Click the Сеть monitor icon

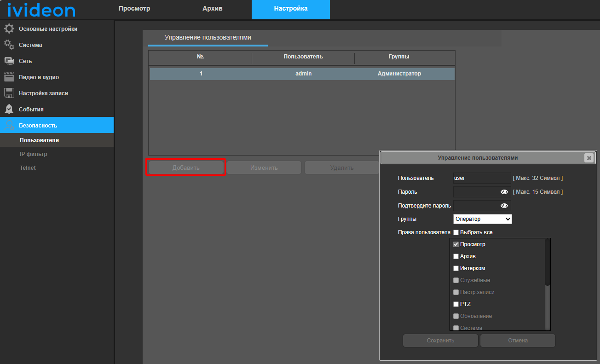(x=9, y=61)
